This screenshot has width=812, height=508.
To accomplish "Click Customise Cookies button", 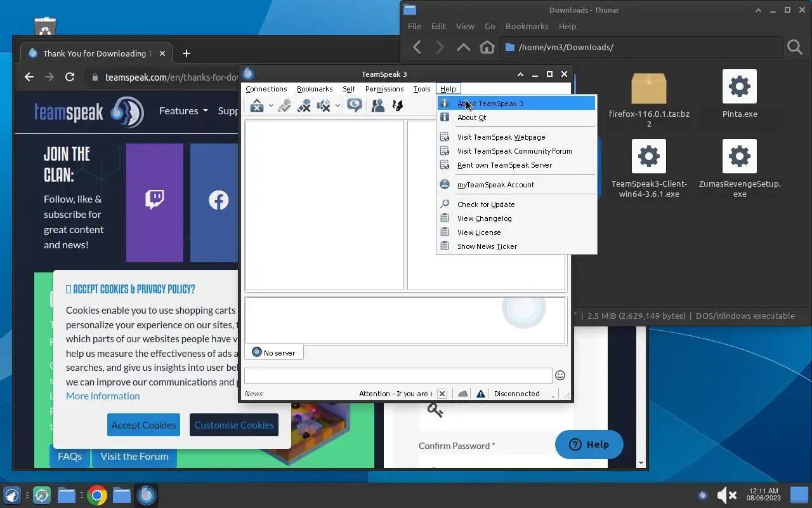I will 234,425.
